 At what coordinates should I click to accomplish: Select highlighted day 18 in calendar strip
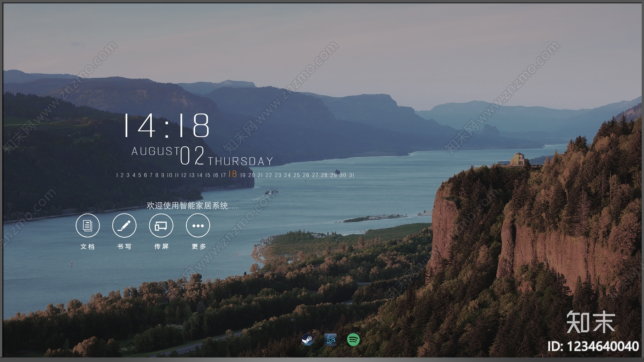(x=233, y=174)
